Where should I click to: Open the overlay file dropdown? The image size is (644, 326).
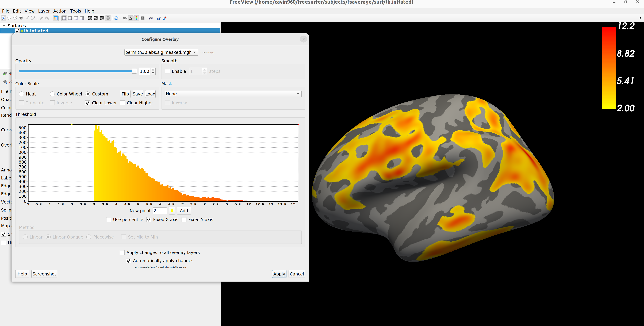pyautogui.click(x=161, y=52)
